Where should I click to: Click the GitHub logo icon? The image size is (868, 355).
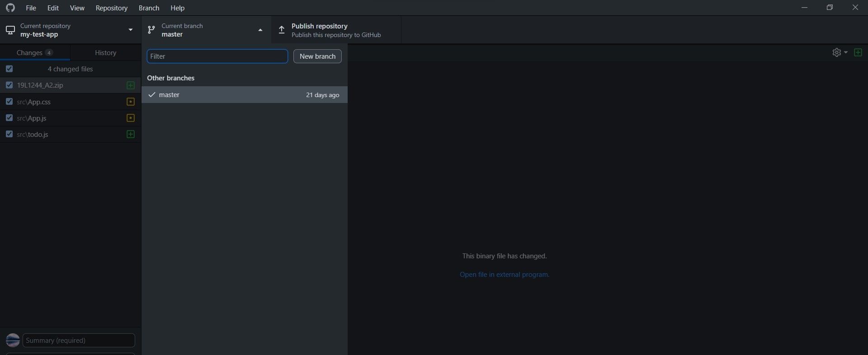tap(10, 8)
